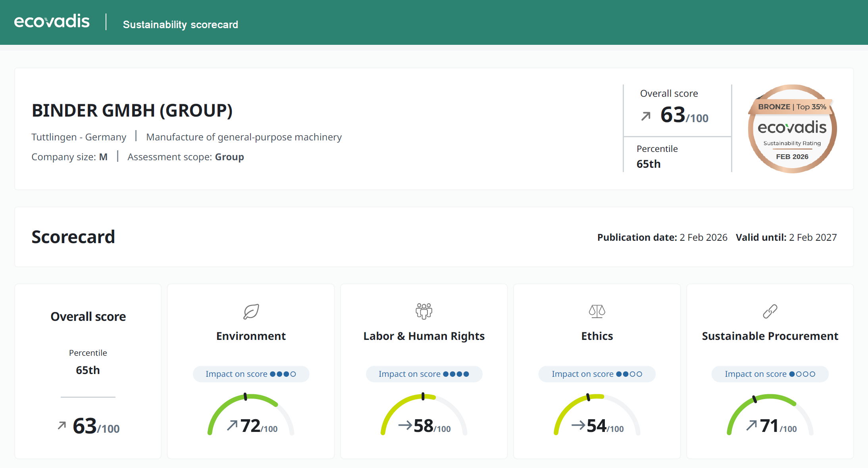Click the trend arrow next to Environment score 72

[x=232, y=426]
